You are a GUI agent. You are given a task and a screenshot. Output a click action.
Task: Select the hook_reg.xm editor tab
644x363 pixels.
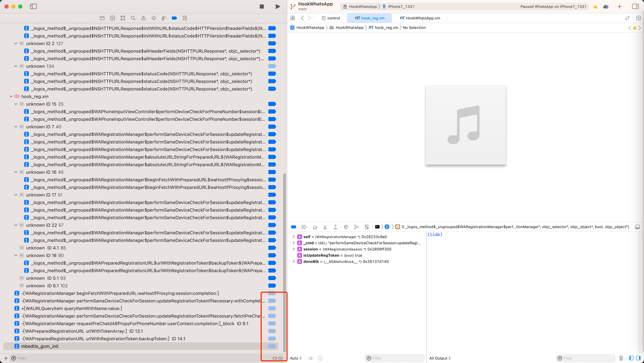[370, 18]
